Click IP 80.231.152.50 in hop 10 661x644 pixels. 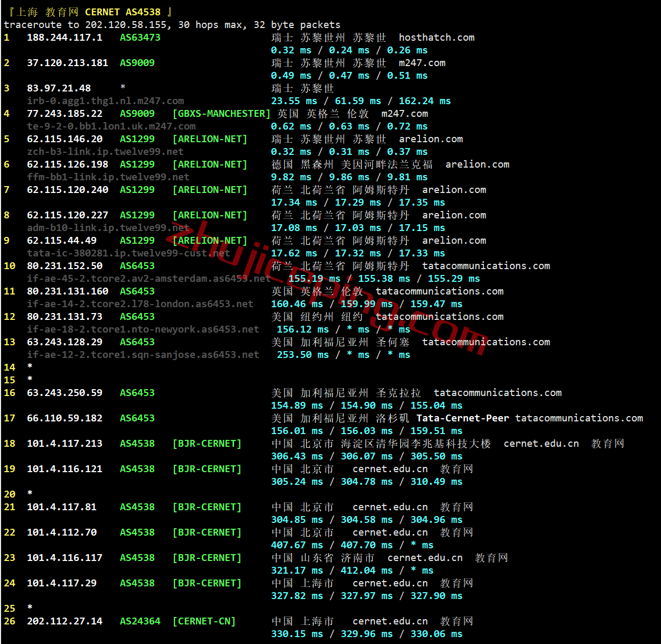pyautogui.click(x=64, y=266)
